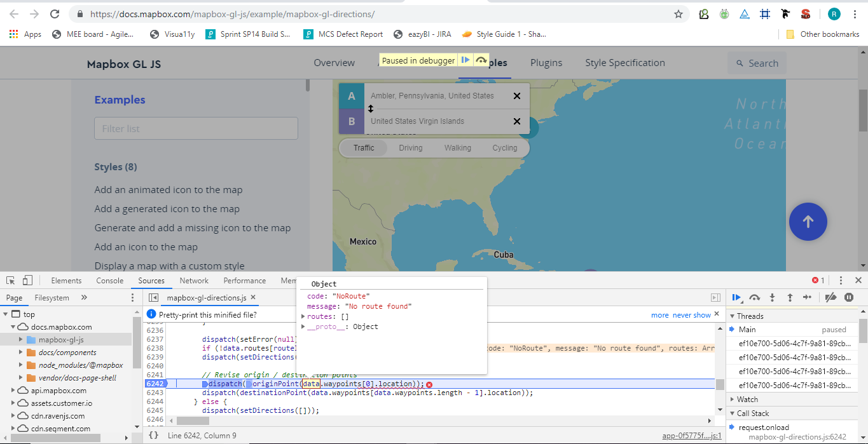Resume from the Paused in debugger overlay
This screenshot has height=444, width=868.
(x=465, y=60)
